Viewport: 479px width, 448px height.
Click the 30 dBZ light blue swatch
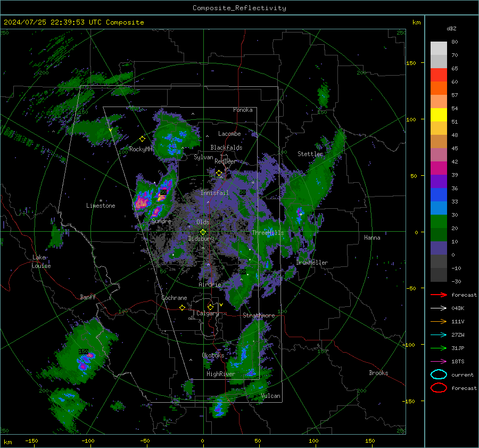coord(439,208)
